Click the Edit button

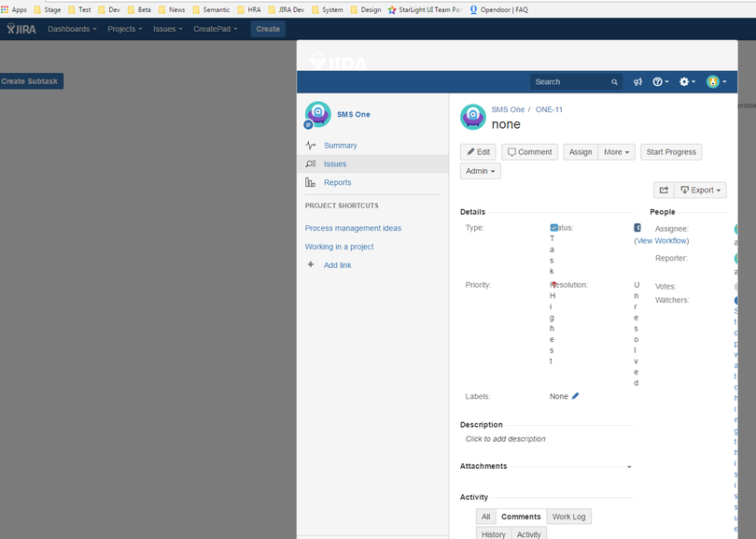pos(478,152)
